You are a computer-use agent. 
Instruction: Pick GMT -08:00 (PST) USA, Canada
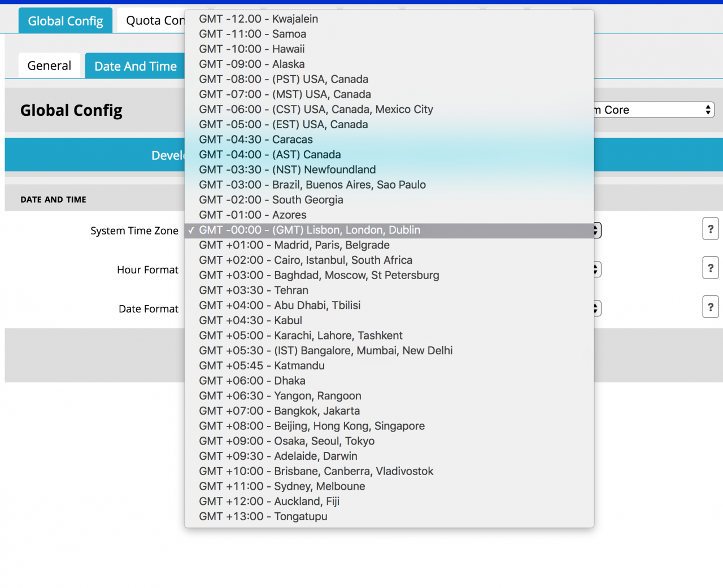283,80
